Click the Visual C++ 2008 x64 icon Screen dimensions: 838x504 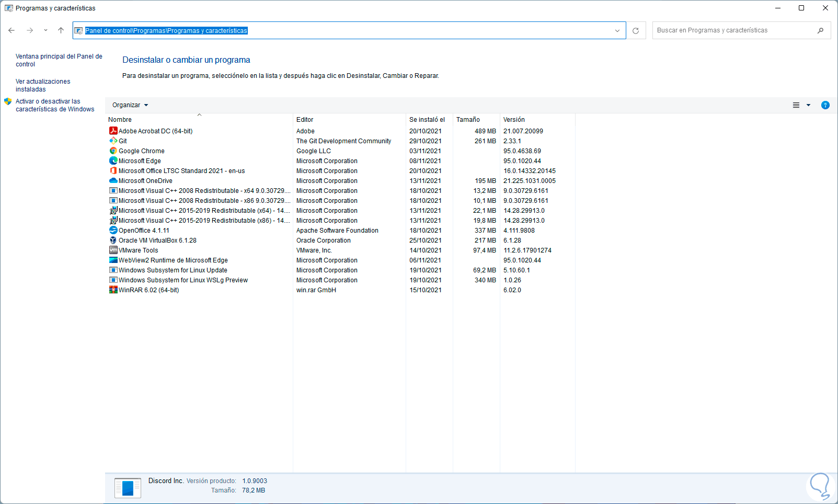[x=113, y=190]
